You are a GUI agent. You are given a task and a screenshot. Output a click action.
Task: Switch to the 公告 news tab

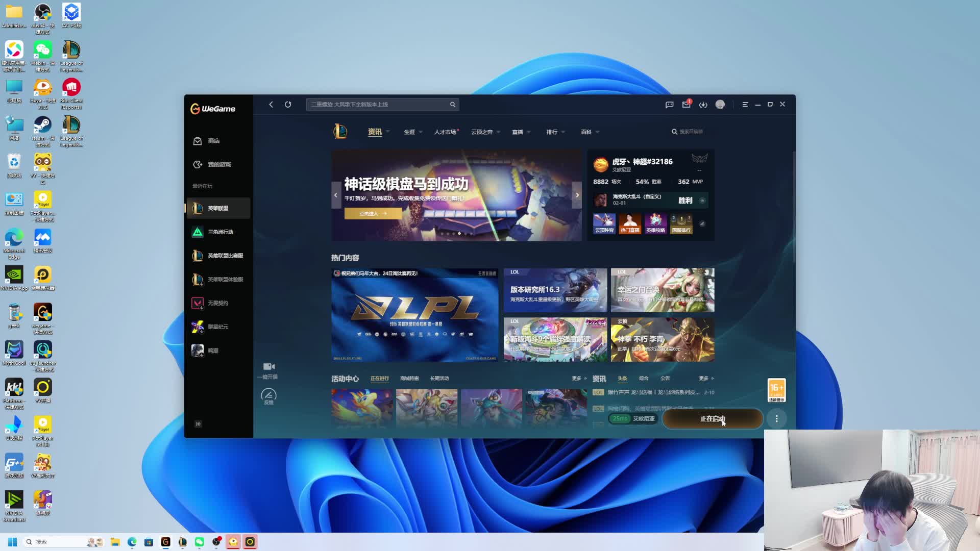(665, 379)
